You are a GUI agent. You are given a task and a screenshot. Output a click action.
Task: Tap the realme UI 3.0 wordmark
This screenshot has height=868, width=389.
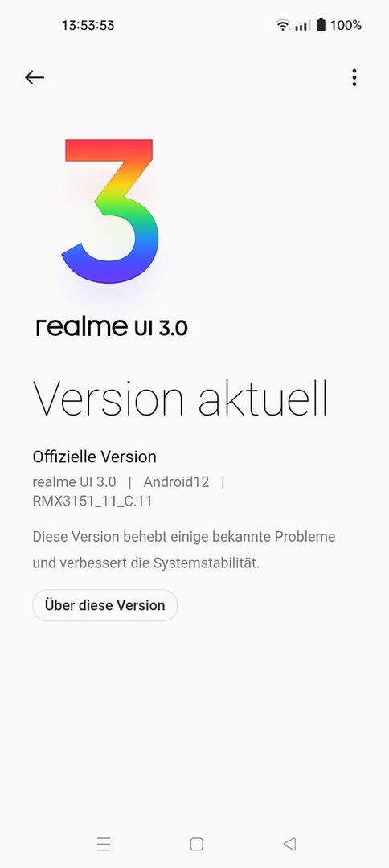112,327
